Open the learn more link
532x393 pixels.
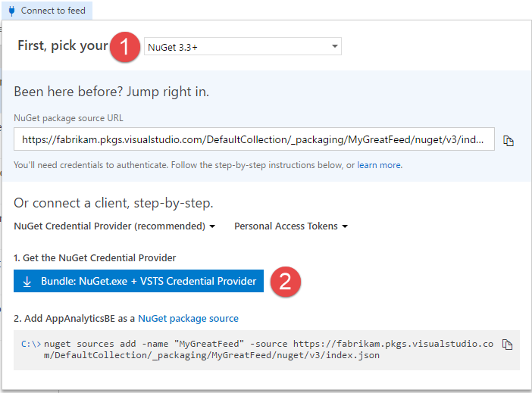pyautogui.click(x=379, y=165)
